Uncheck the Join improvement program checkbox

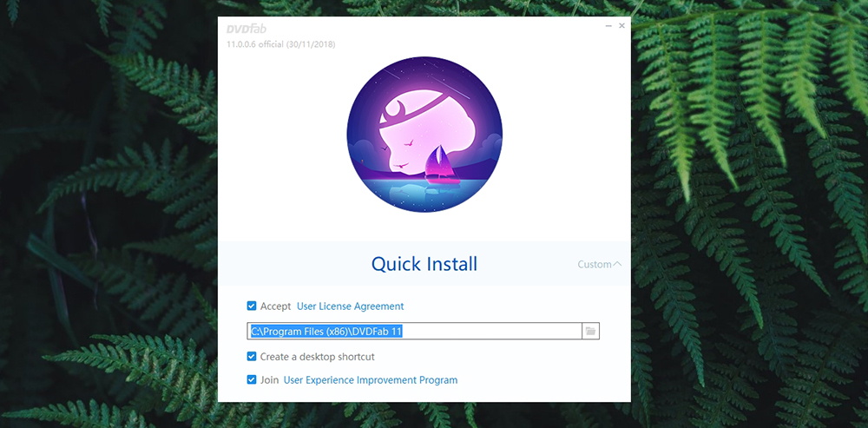point(252,380)
